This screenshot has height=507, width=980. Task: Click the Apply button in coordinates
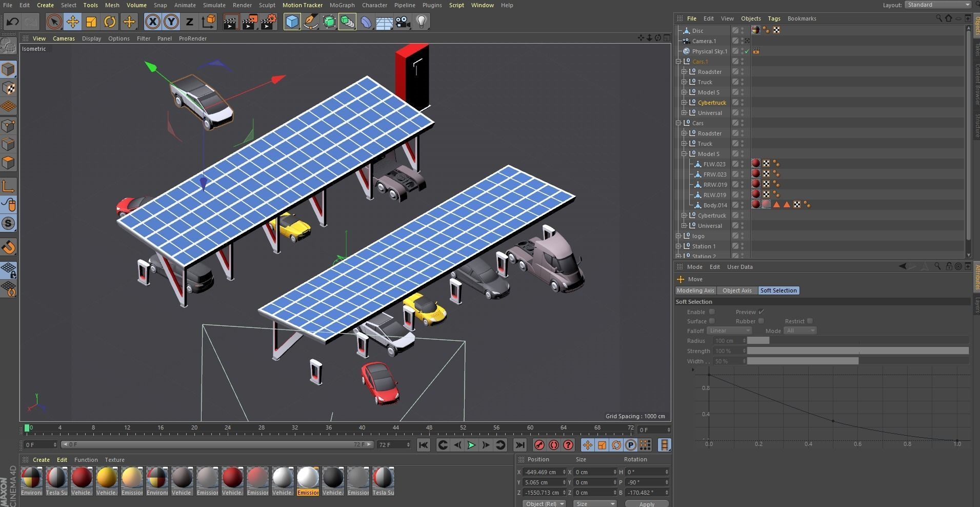pyautogui.click(x=647, y=504)
